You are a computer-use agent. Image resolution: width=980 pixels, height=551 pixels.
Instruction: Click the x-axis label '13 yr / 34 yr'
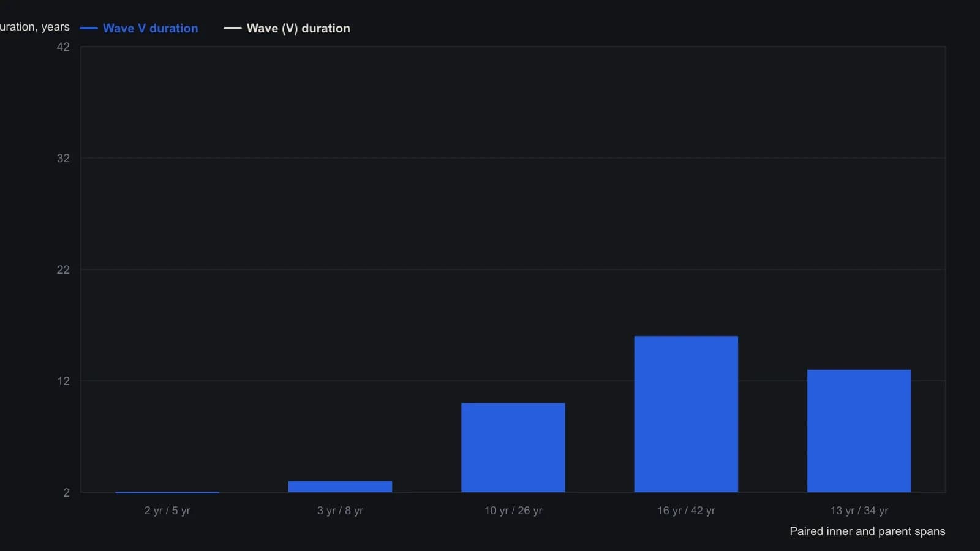[x=859, y=511]
